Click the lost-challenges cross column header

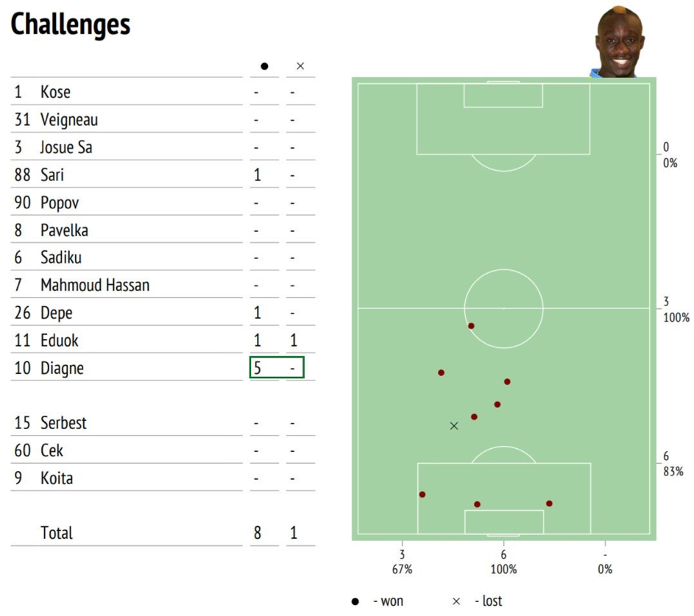(x=300, y=66)
